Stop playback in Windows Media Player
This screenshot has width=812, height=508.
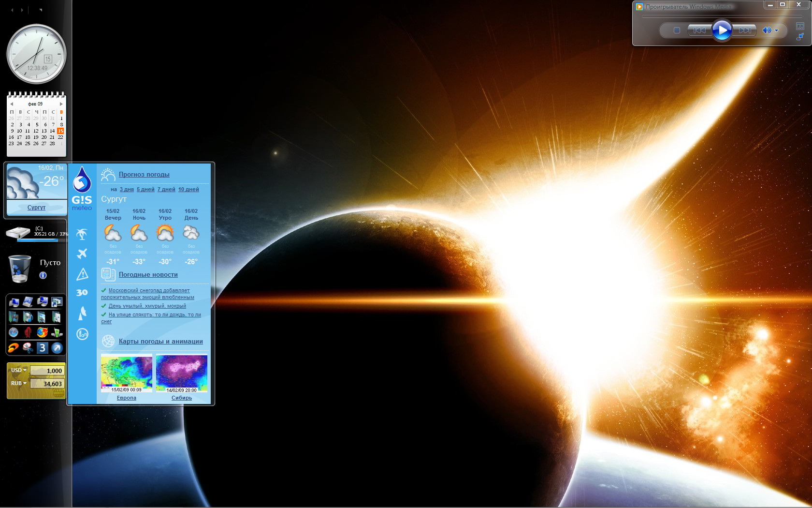click(x=677, y=30)
